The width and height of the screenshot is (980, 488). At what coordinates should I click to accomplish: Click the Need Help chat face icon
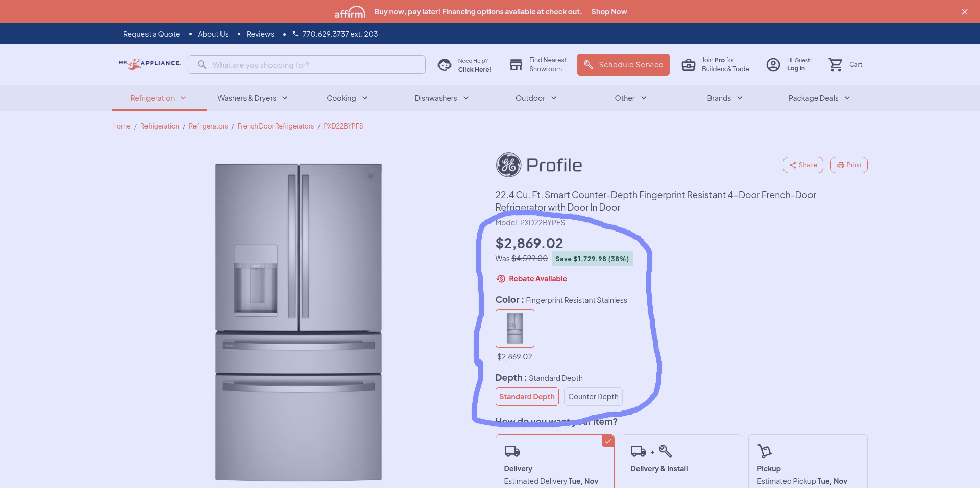point(445,65)
